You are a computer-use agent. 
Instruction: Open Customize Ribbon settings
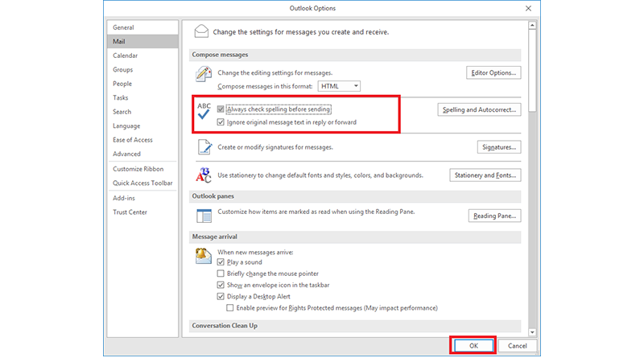tap(142, 169)
